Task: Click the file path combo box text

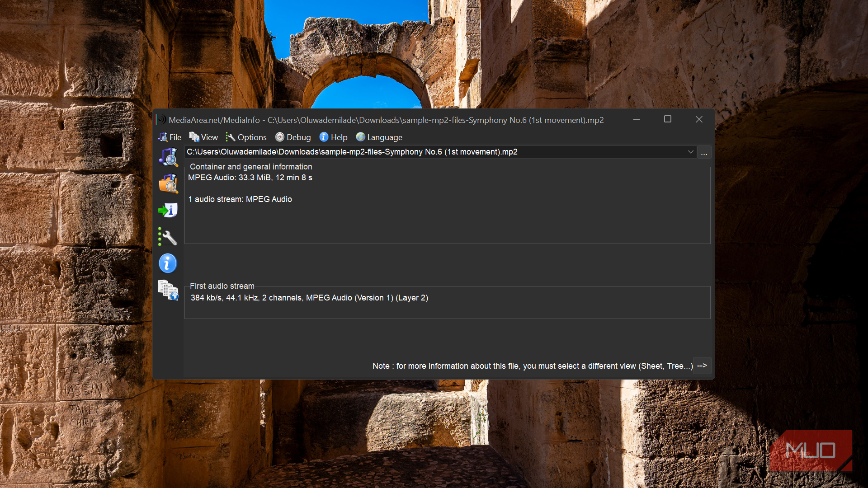Action: (x=352, y=152)
